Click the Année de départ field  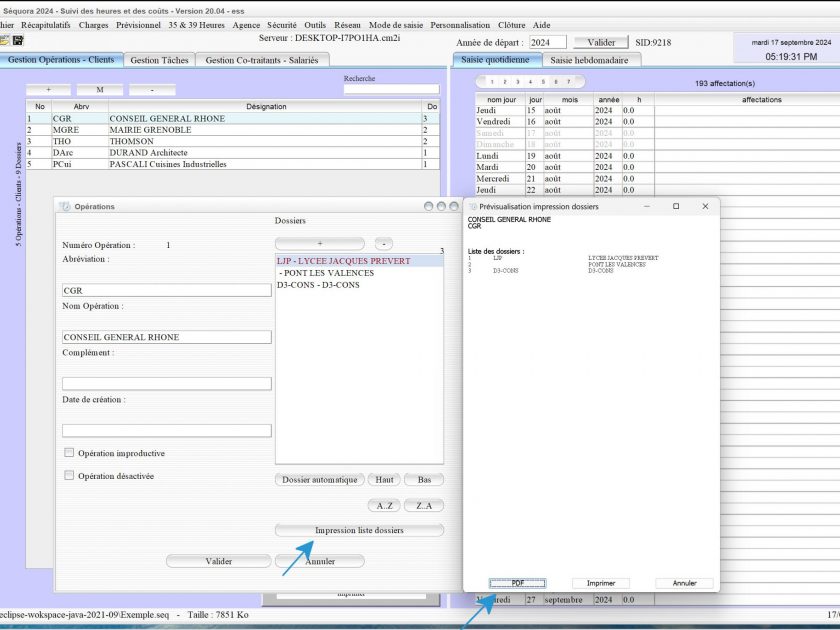tap(548, 42)
